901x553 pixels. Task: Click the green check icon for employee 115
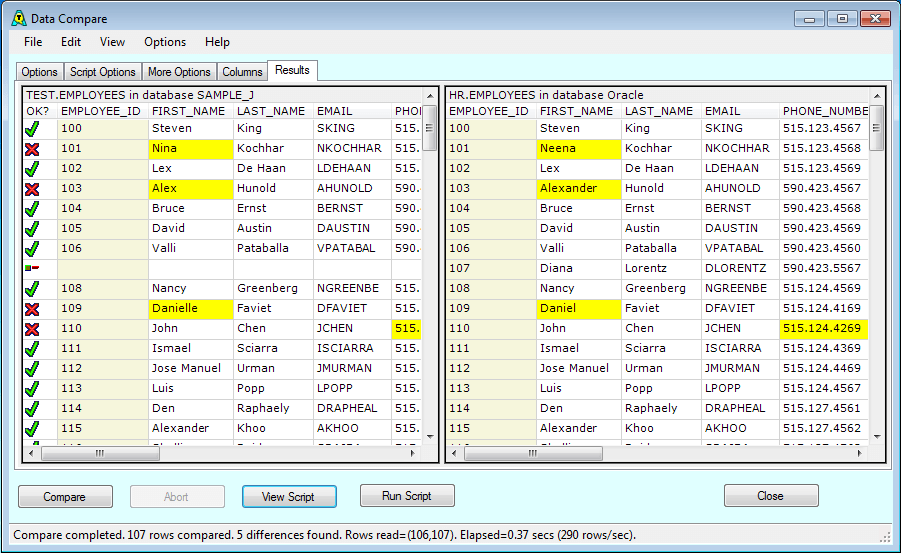[32, 429]
